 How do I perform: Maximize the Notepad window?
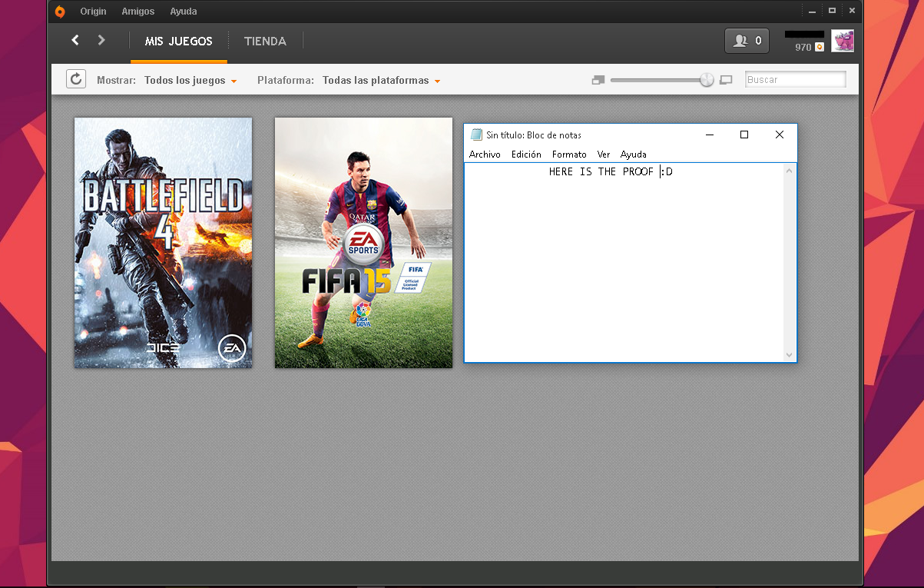(744, 135)
